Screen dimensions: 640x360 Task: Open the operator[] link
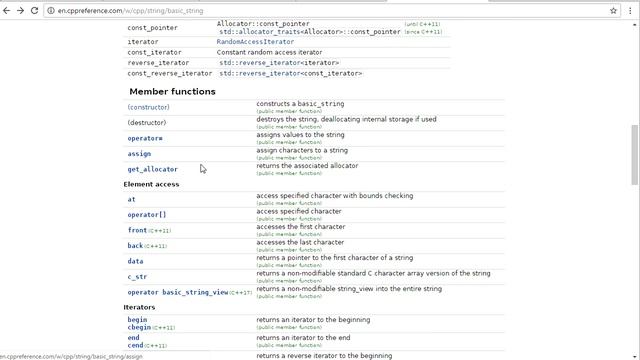click(147, 215)
